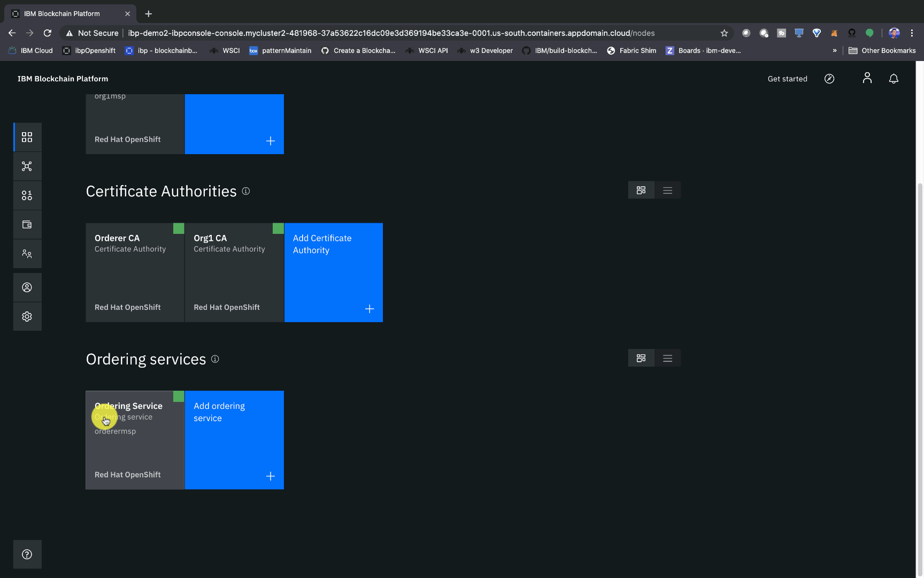
Task: Open ibpOpenshift bookmark
Action: tap(89, 51)
